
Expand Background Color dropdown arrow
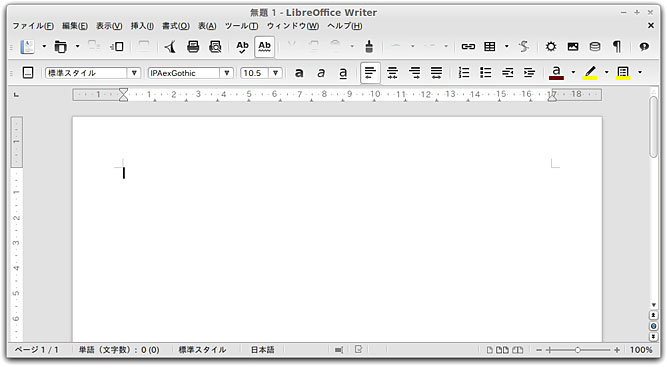point(640,72)
